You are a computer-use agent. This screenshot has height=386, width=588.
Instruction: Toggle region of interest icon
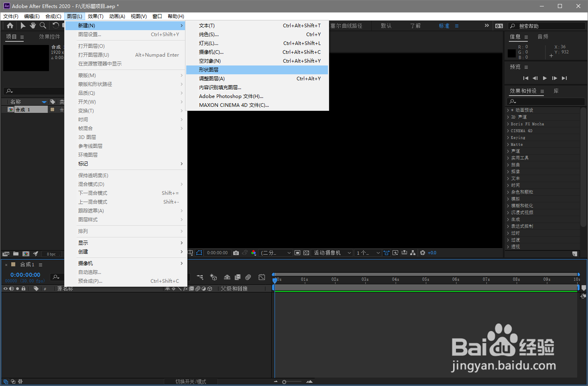(x=297, y=253)
